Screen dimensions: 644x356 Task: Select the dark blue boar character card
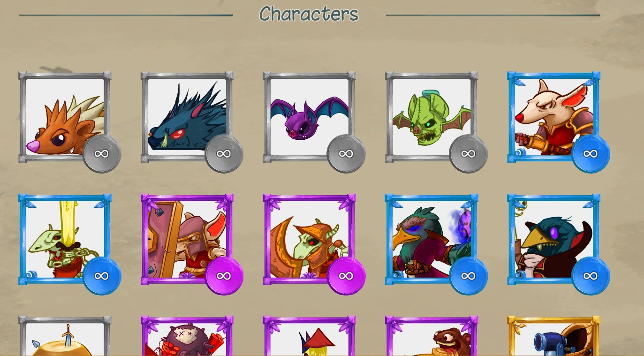(x=187, y=117)
